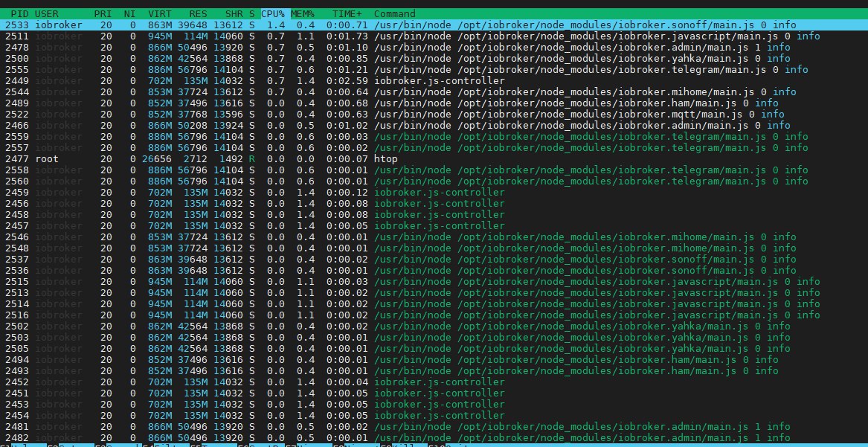Select process 2500 iobroker.yahka row
This screenshot has width=868, height=447.
[x=434, y=58]
